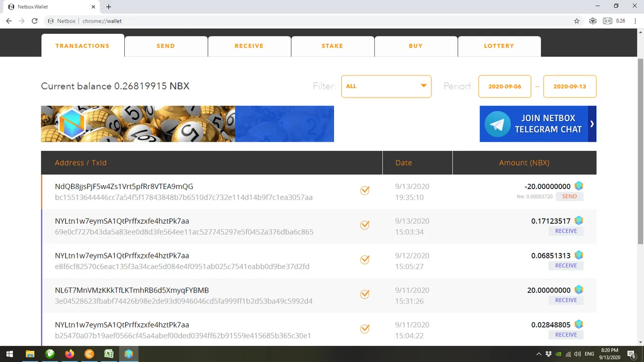Viewport: 644px width, 362px height.
Task: Select TxId starting with bc15513644446cc7
Action: 184,198
